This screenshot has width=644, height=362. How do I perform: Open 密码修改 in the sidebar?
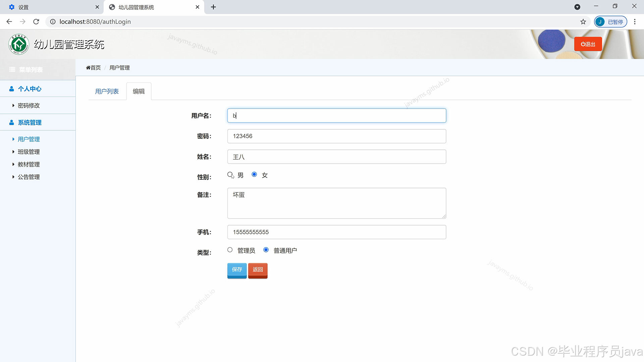point(29,106)
